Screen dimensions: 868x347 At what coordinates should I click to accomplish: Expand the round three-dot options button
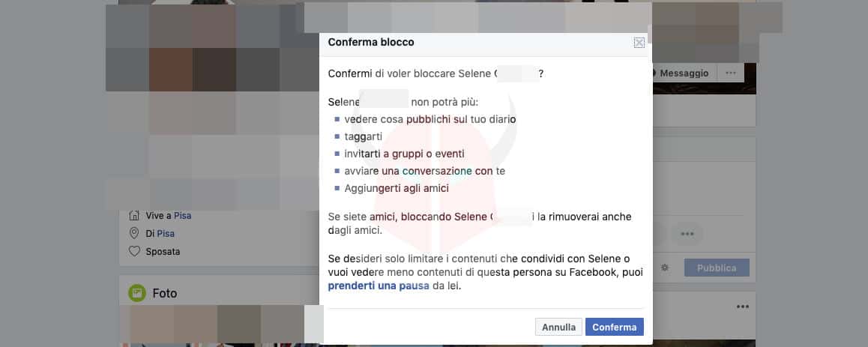[687, 234]
